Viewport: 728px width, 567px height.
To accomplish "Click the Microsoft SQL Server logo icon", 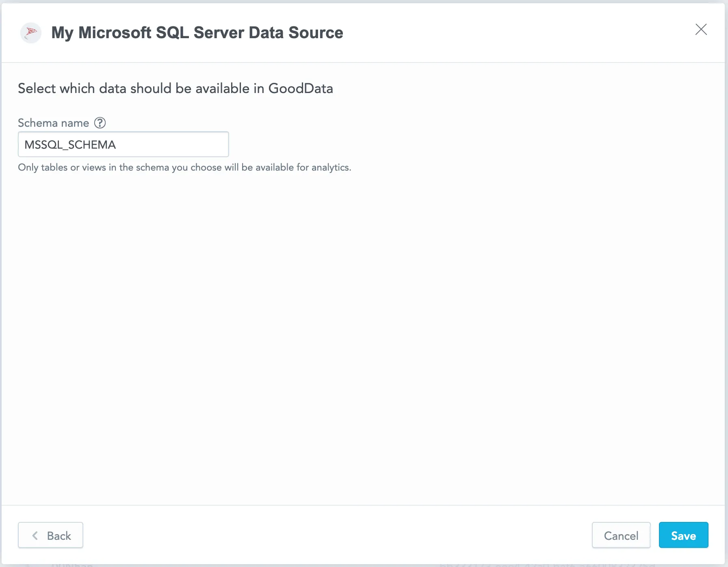I will point(30,32).
